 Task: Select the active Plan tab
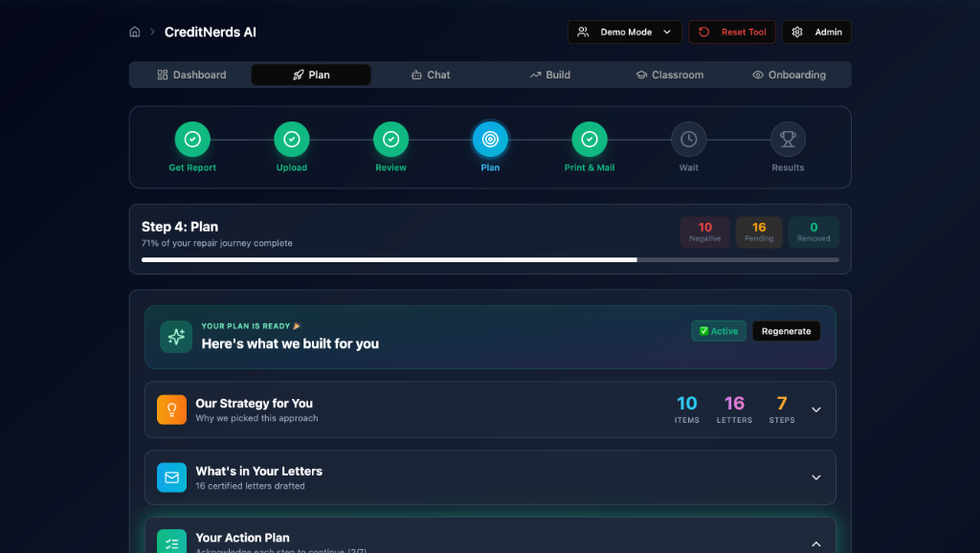(x=311, y=75)
